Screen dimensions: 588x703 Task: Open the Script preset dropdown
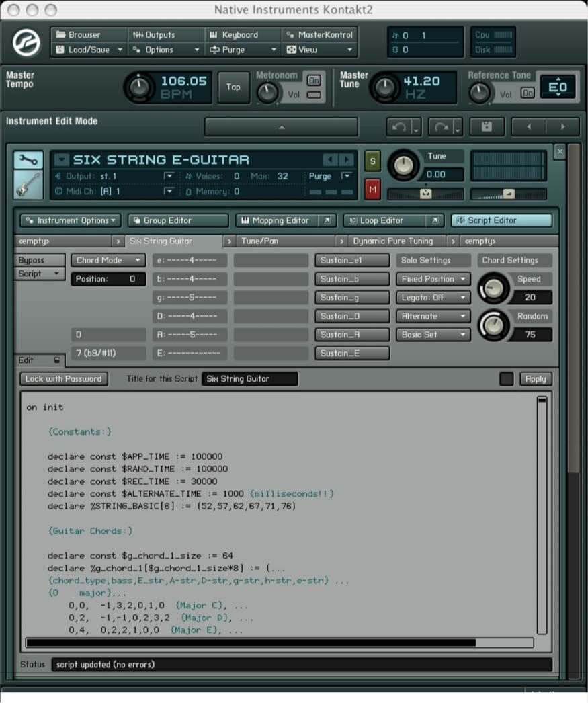coord(40,274)
